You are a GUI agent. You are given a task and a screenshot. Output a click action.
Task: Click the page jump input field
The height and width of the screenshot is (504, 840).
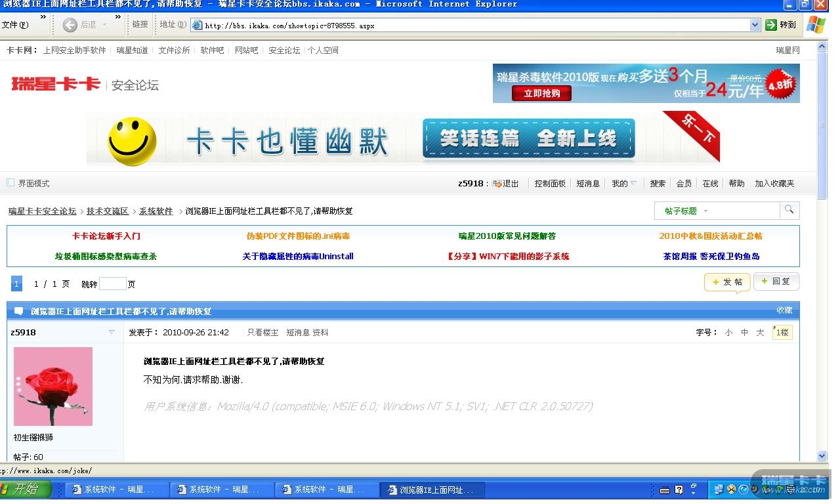[112, 283]
